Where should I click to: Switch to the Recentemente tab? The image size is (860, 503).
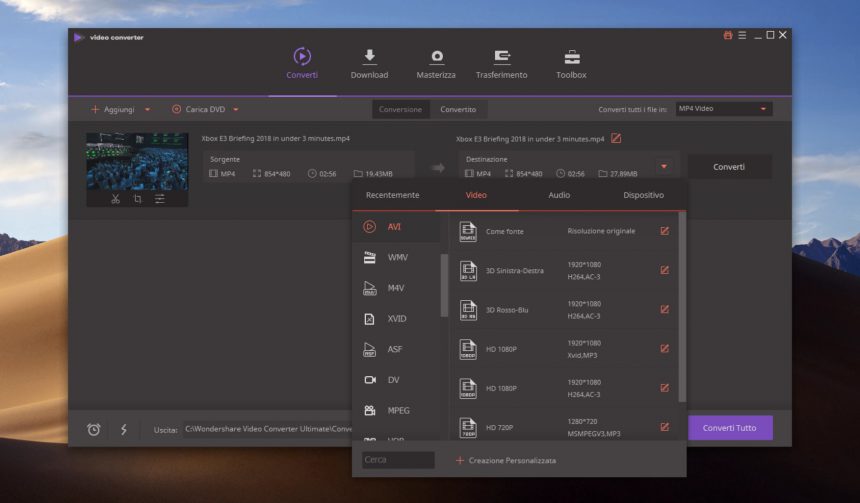point(392,195)
